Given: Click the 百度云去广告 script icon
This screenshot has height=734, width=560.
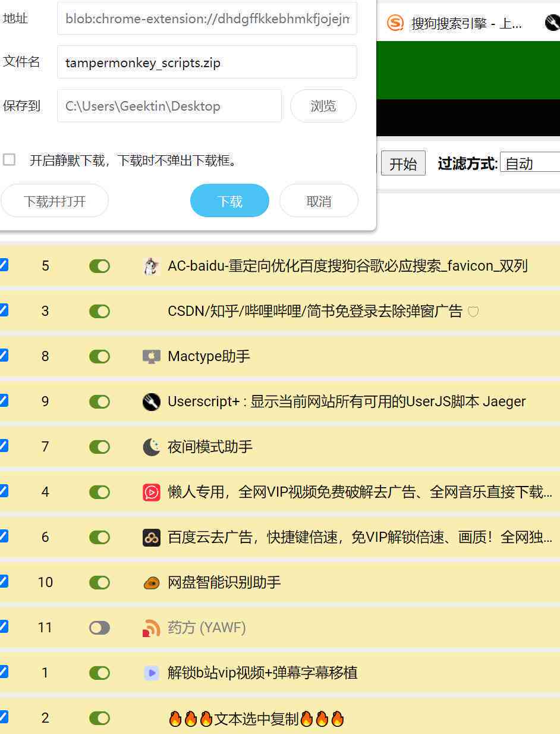Looking at the screenshot, I should click(x=152, y=537).
